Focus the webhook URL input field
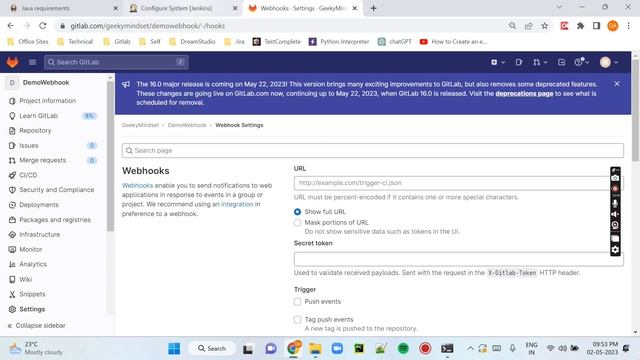 458,183
